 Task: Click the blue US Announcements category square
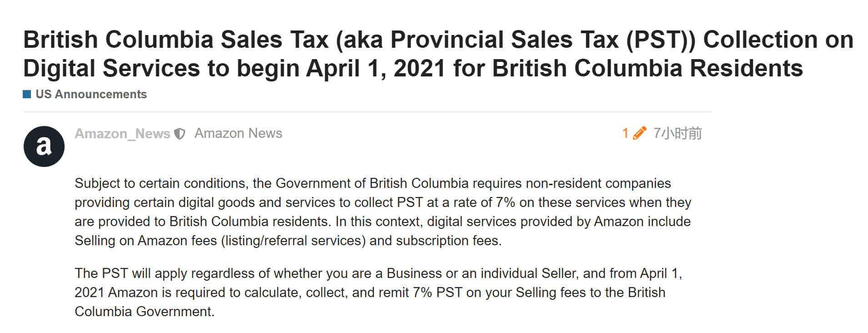click(x=27, y=94)
